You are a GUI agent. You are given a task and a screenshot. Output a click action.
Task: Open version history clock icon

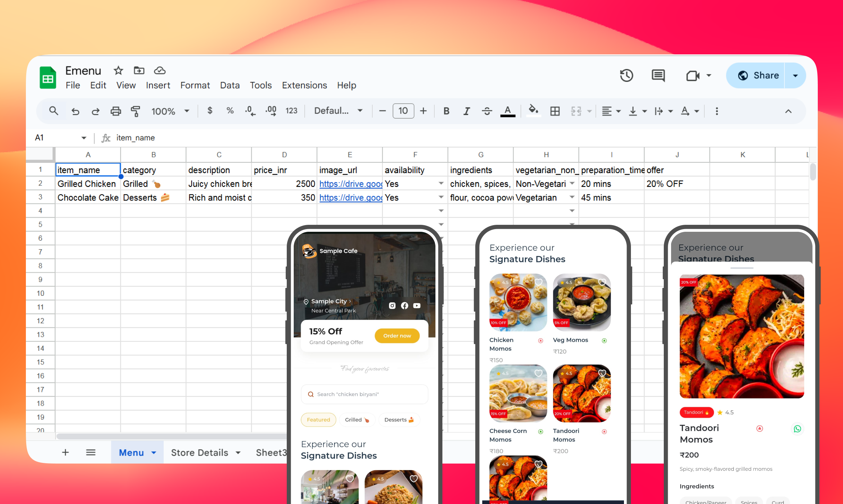coord(626,75)
